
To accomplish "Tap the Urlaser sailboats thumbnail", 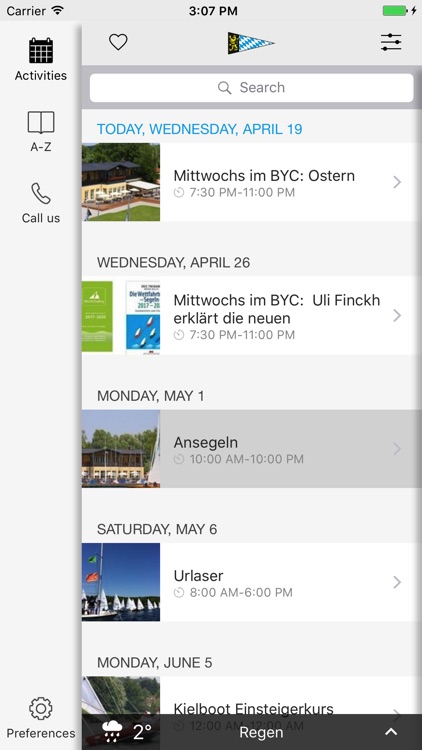I will [x=121, y=582].
